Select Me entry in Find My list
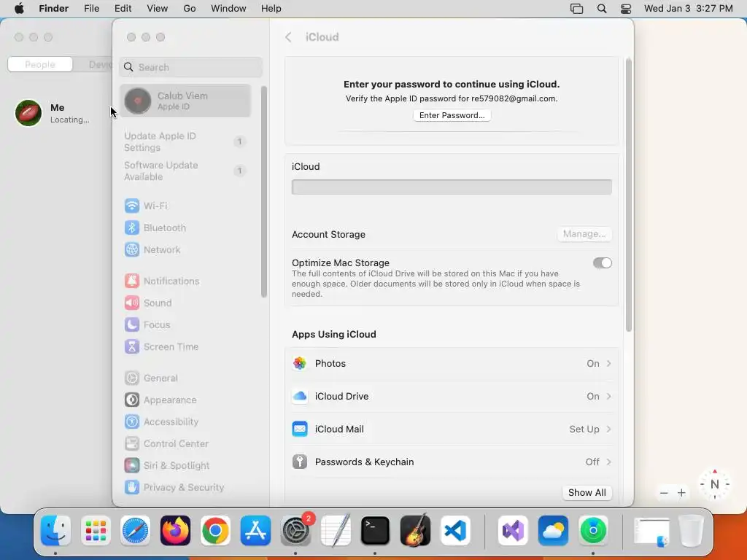Screen dimensions: 747x560 (x=56, y=113)
